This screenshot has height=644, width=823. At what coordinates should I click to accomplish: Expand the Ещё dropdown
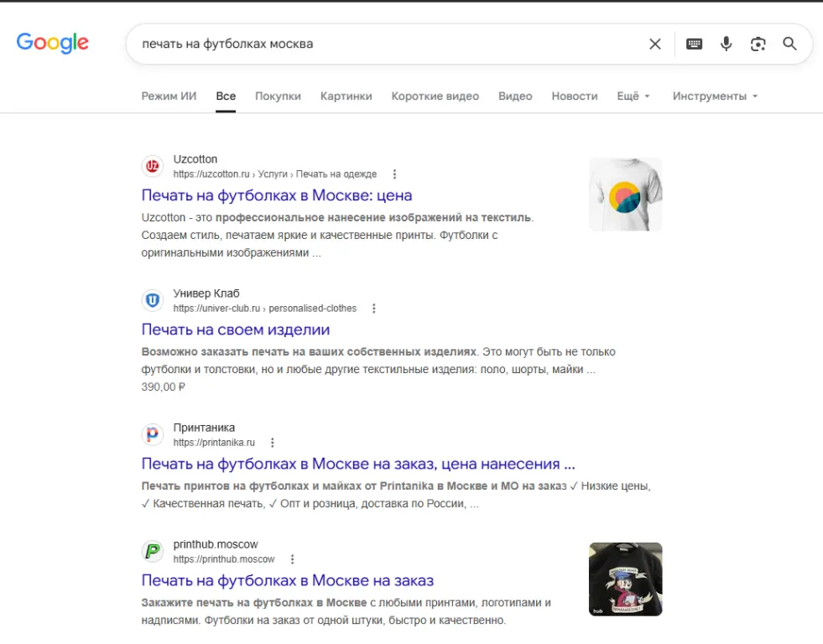633,96
